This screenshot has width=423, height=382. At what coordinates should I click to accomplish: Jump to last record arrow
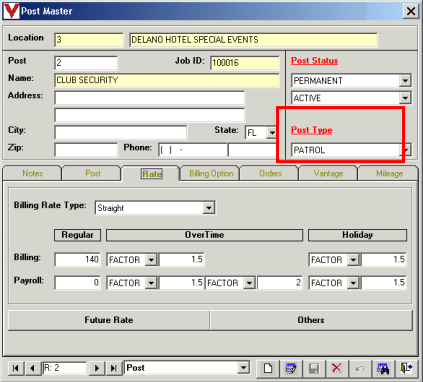(x=114, y=368)
